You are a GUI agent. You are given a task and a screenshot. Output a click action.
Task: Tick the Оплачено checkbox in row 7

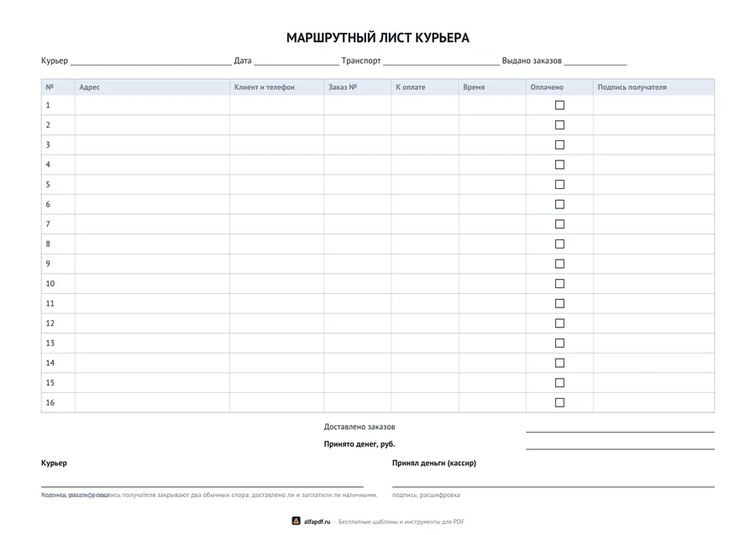[559, 224]
